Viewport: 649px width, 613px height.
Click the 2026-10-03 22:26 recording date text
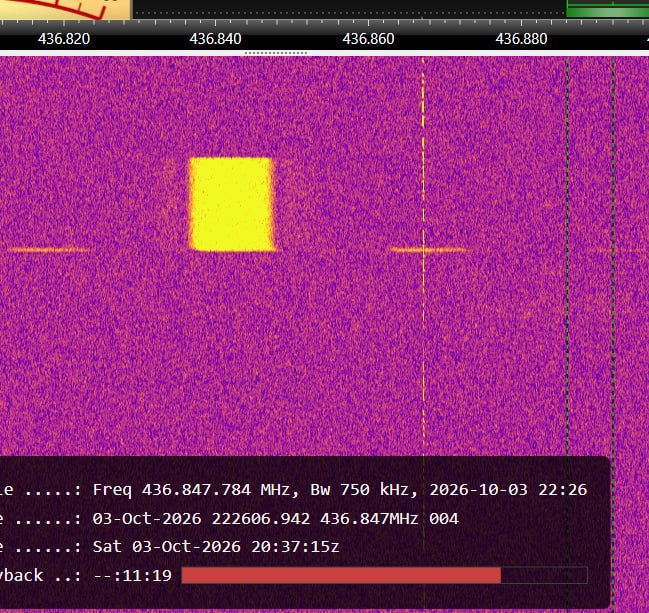point(508,490)
